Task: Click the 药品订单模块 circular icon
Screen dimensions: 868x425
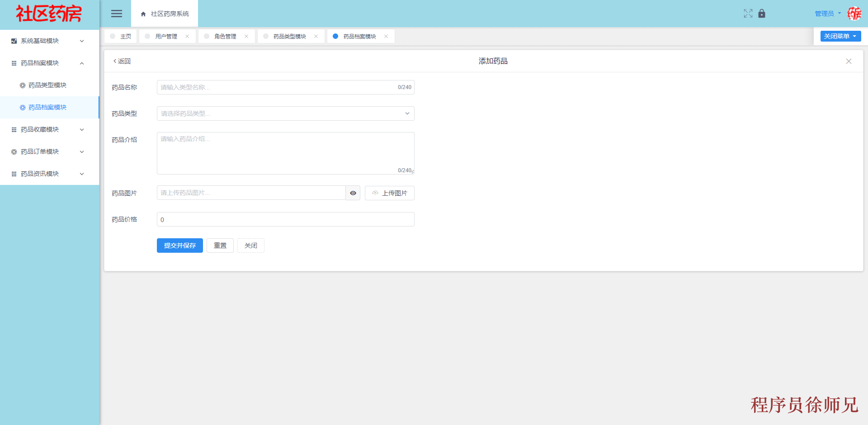Action: click(14, 151)
